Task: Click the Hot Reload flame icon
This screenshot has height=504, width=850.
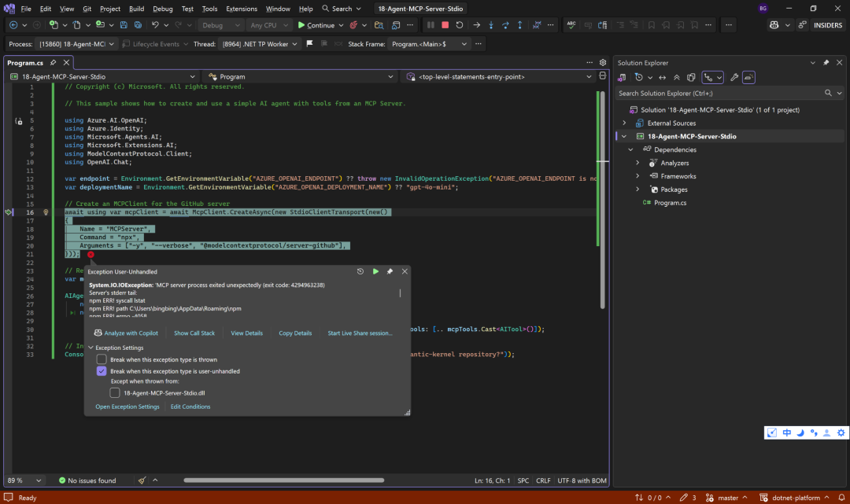Action: 353,25
